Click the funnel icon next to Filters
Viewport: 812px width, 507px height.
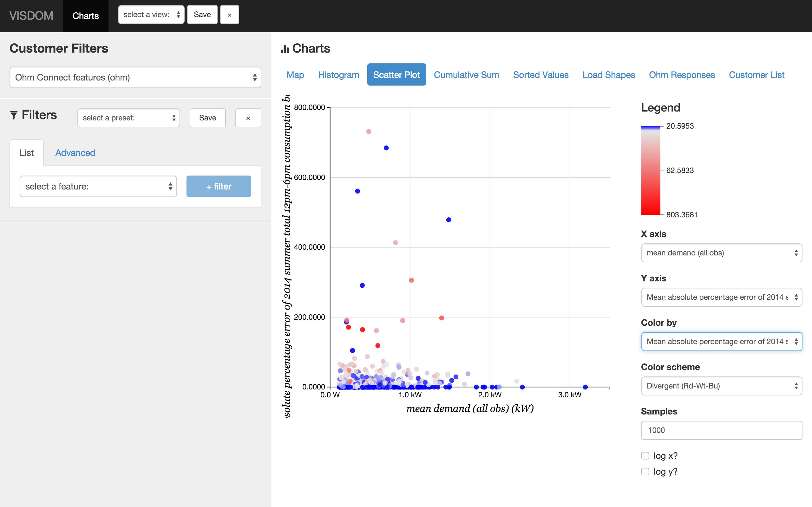[14, 115]
